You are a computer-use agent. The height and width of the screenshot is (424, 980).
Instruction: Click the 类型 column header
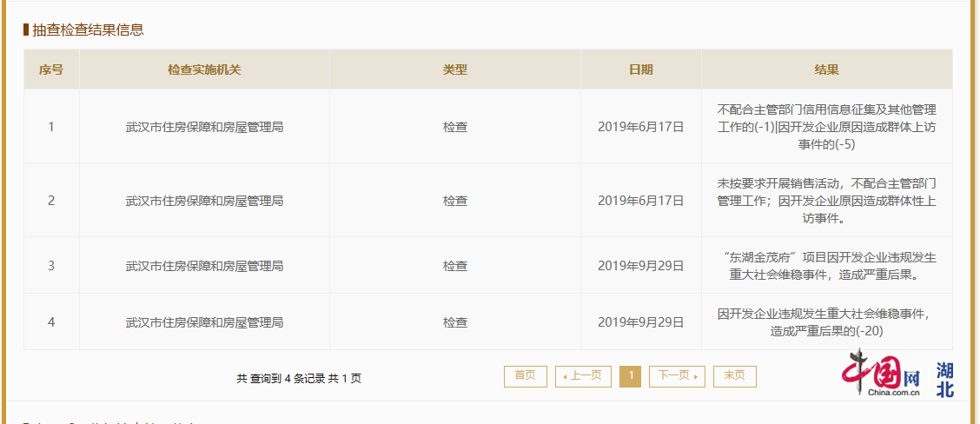pyautogui.click(x=455, y=70)
